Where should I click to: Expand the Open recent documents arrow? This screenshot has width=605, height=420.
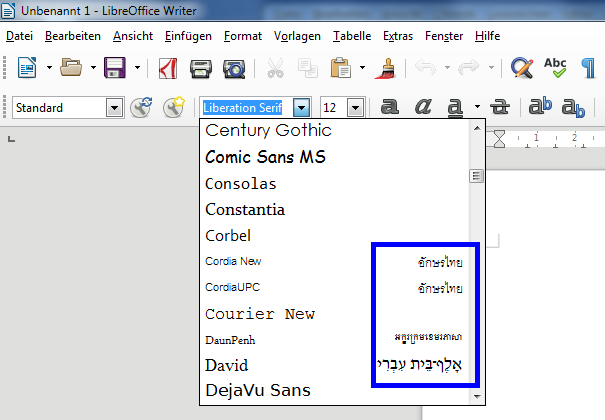coord(93,67)
